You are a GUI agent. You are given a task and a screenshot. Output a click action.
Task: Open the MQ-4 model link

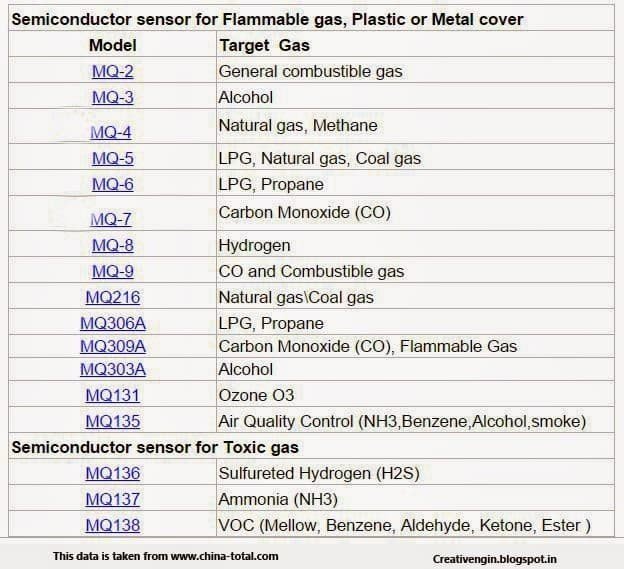click(112, 132)
